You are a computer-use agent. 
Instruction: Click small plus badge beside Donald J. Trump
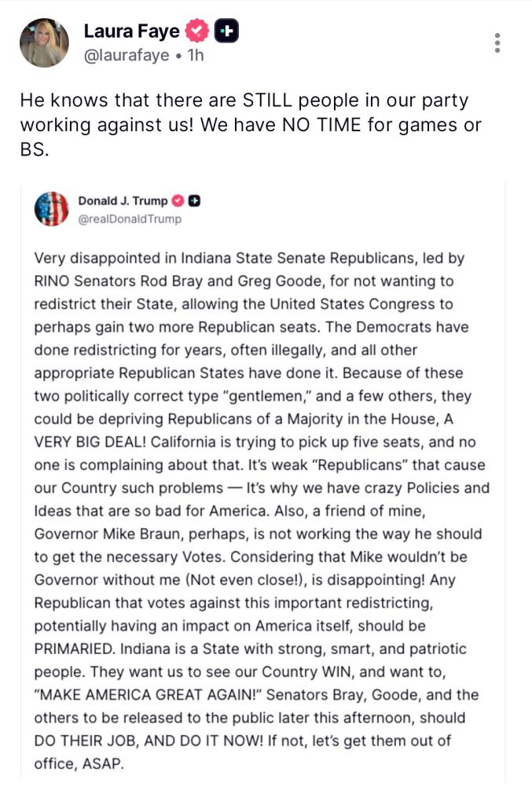point(194,200)
